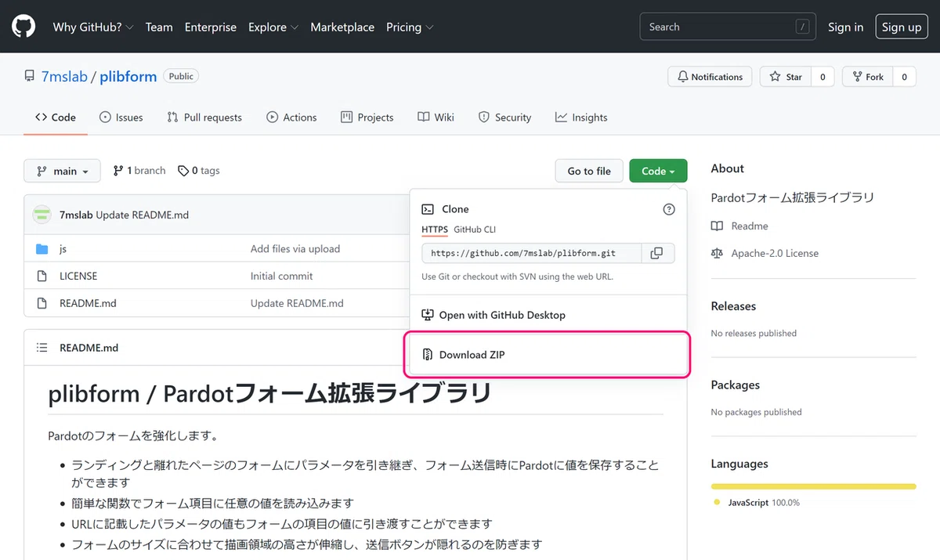Switch to the Issues tab
This screenshot has width=940, height=560.
click(121, 117)
